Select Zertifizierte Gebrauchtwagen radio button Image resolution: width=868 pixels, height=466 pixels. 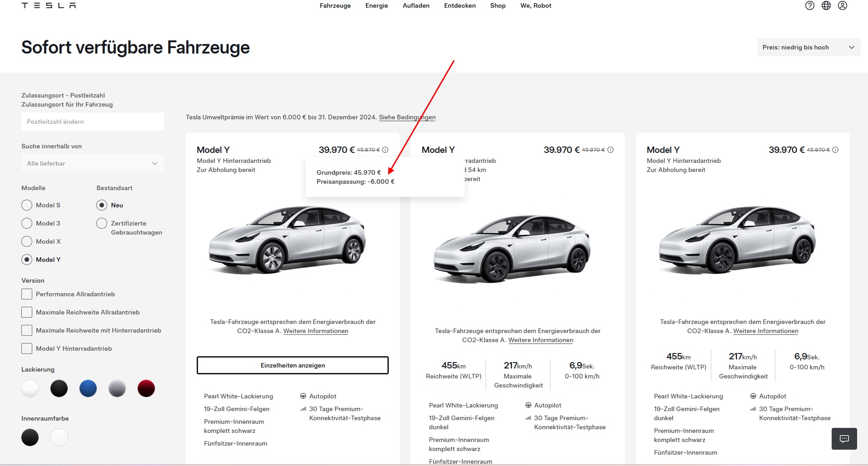[x=102, y=223]
